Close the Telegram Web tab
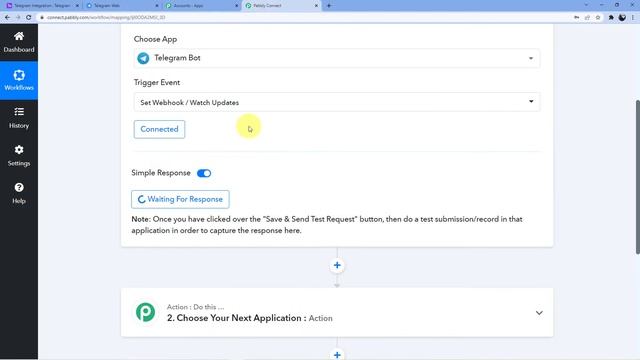Image resolution: width=640 pixels, height=360 pixels. (157, 6)
